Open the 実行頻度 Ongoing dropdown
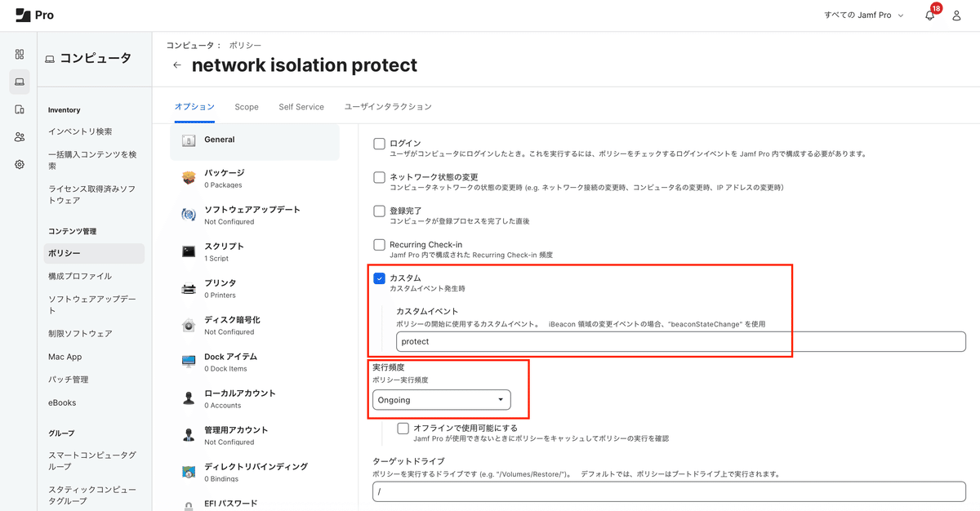Viewport: 980px width, 511px height. coord(442,400)
